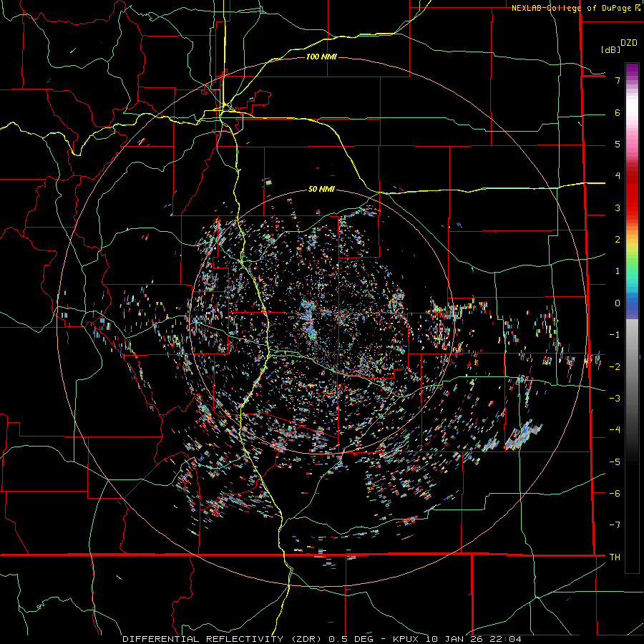Click the 2 dB value on color scale

(618, 240)
